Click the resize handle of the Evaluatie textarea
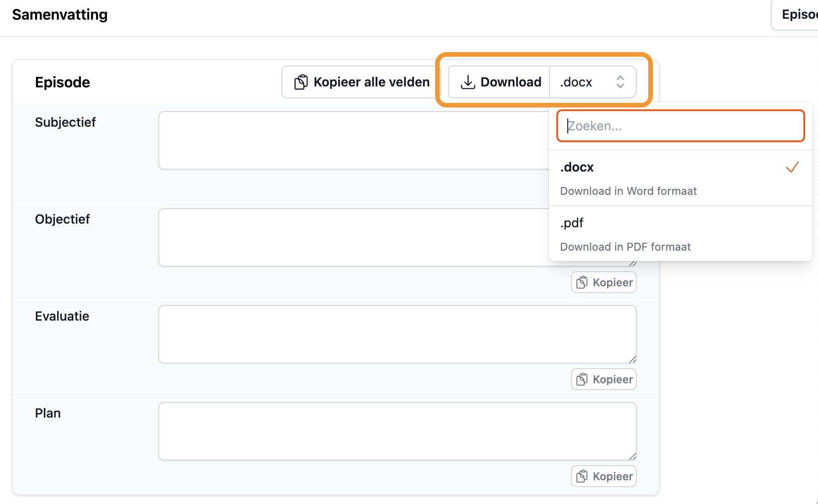Screen dimensions: 818x504 click(632, 359)
